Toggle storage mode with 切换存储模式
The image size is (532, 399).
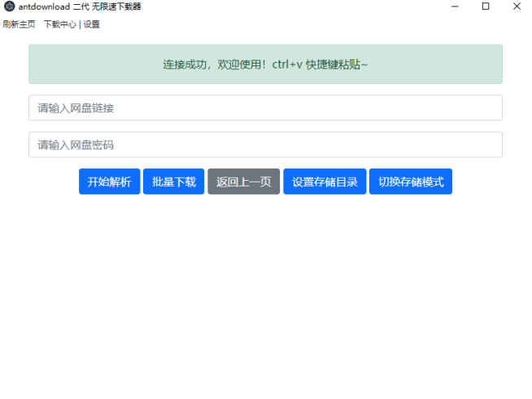click(410, 182)
